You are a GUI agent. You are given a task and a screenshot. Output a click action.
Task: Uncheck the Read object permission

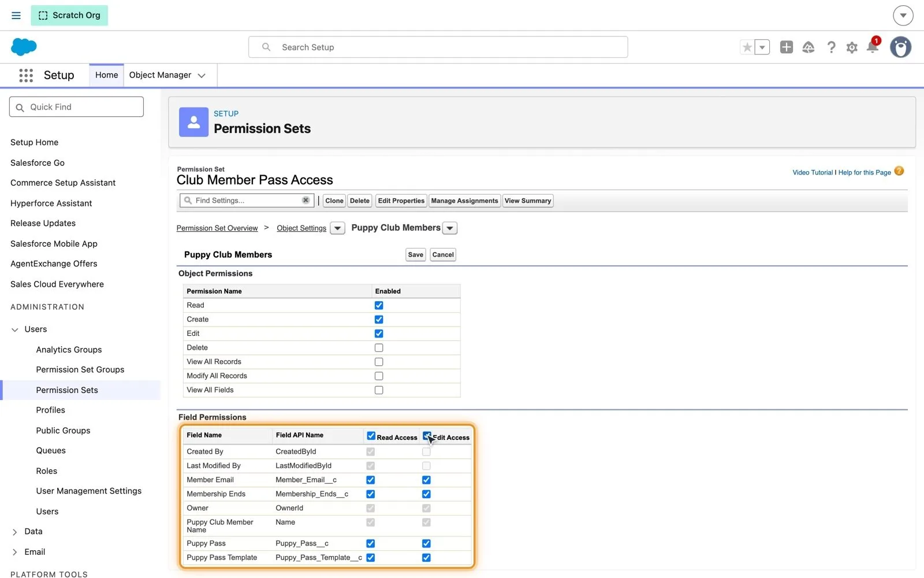tap(379, 305)
